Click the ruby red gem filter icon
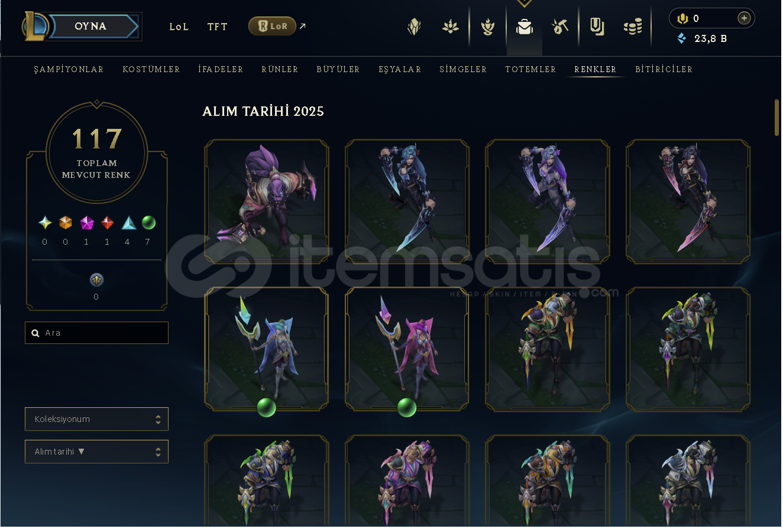This screenshot has height=532, width=783. [107, 223]
